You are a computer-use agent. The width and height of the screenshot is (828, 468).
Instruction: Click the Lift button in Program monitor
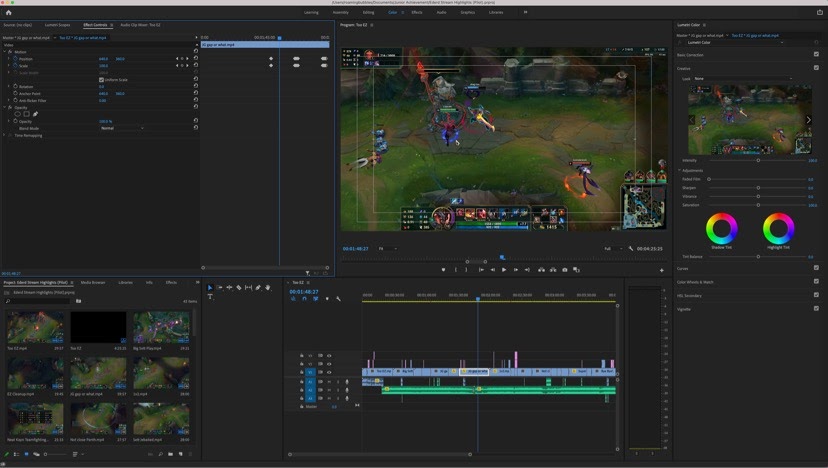point(541,270)
